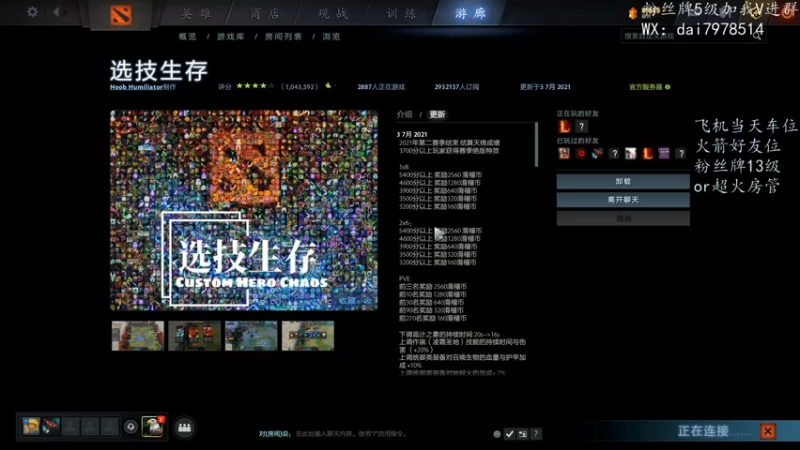Click the chat help question-mark icon
Screen dimensions: 800x450
pos(536,434)
